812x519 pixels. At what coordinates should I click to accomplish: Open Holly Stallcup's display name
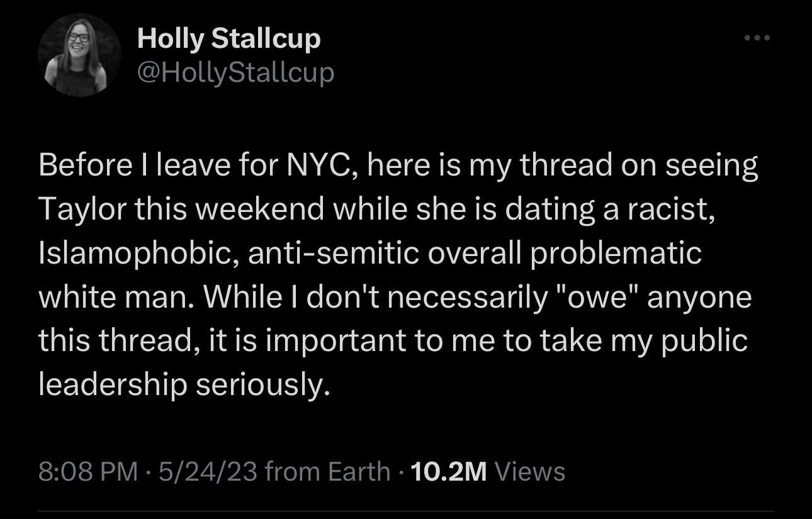tap(228, 38)
